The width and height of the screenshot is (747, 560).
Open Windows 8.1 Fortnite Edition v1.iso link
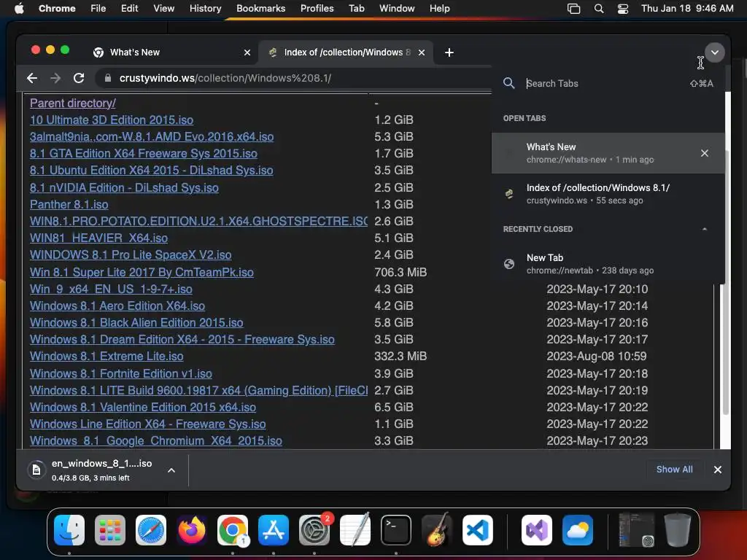(x=121, y=373)
